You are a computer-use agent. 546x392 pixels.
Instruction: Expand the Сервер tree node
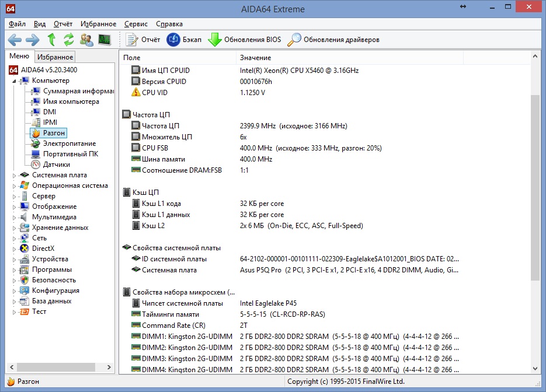coord(14,197)
